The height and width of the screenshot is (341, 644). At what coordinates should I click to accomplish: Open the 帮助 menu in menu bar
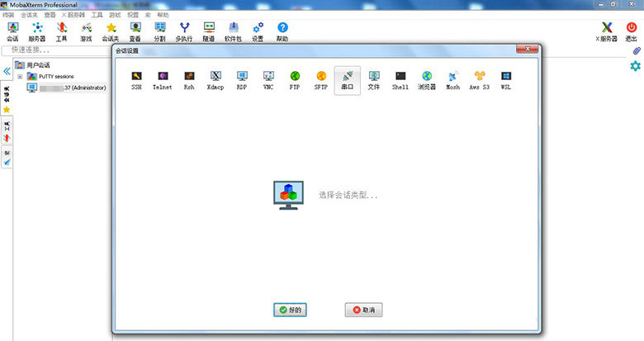point(163,15)
